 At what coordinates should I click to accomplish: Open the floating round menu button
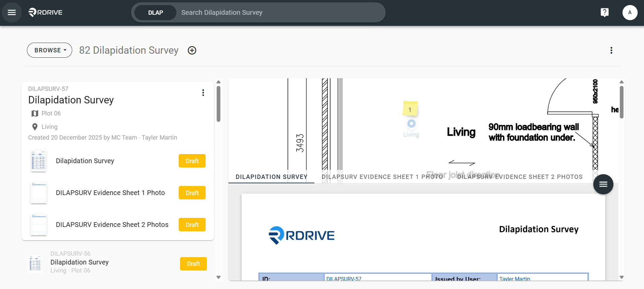[603, 184]
